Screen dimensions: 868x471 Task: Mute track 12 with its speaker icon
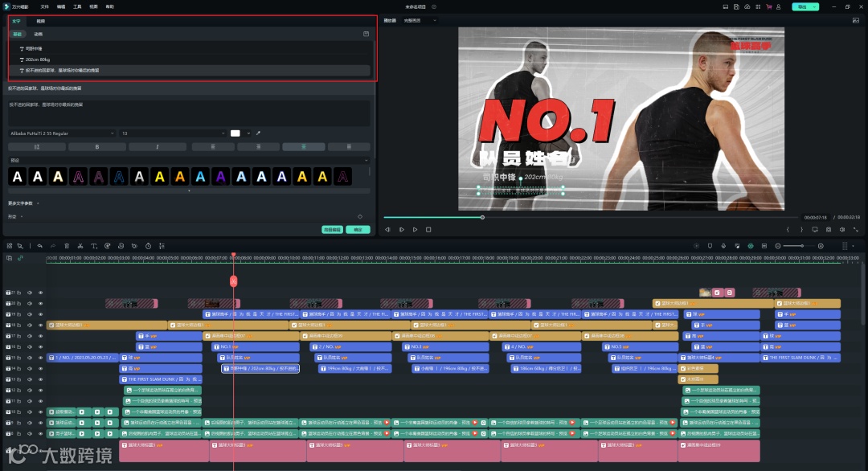click(x=30, y=390)
